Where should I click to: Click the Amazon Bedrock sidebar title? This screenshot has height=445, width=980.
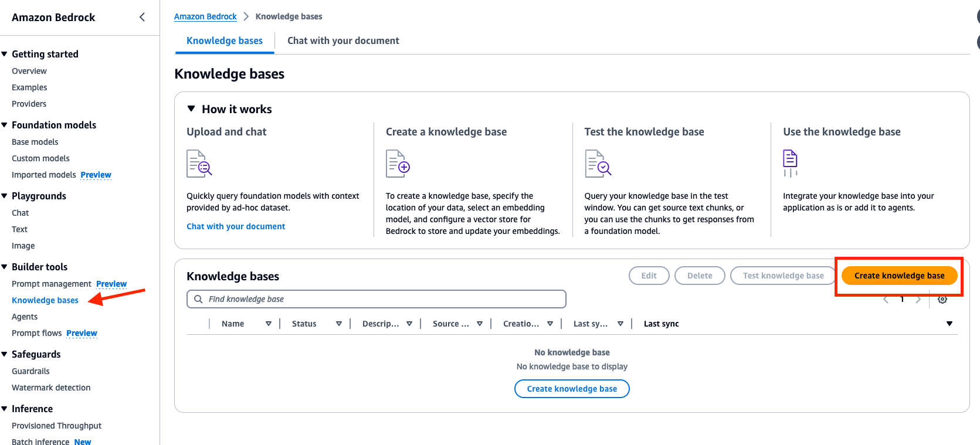click(x=53, y=18)
